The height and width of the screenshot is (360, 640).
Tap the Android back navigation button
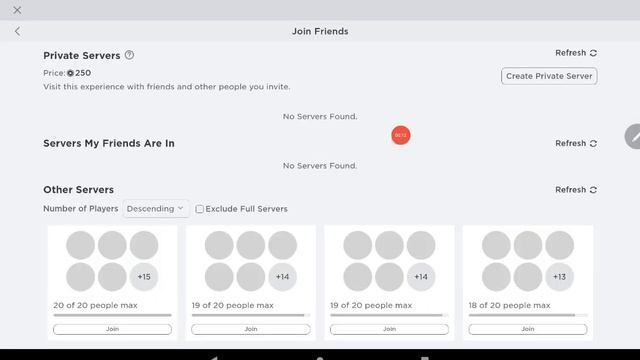tap(214, 358)
